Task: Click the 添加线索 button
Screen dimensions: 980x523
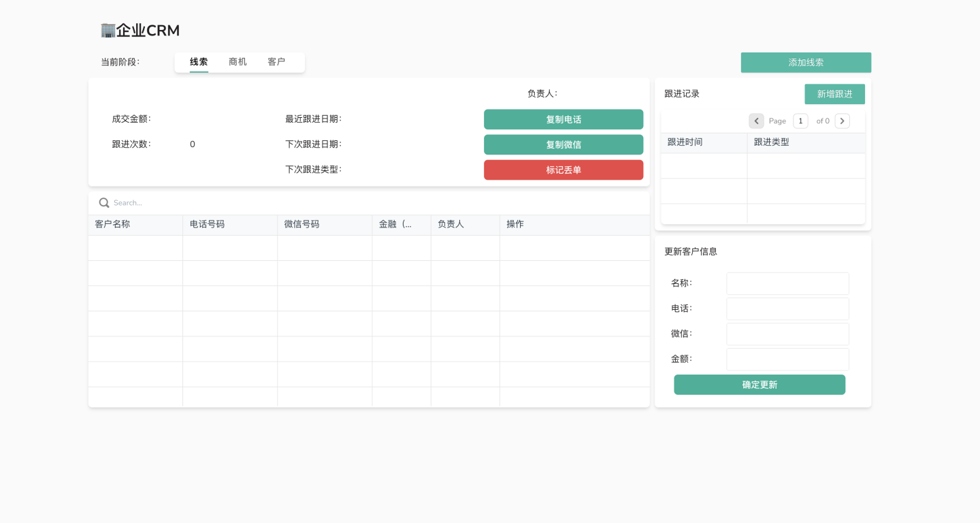Action: (x=806, y=63)
